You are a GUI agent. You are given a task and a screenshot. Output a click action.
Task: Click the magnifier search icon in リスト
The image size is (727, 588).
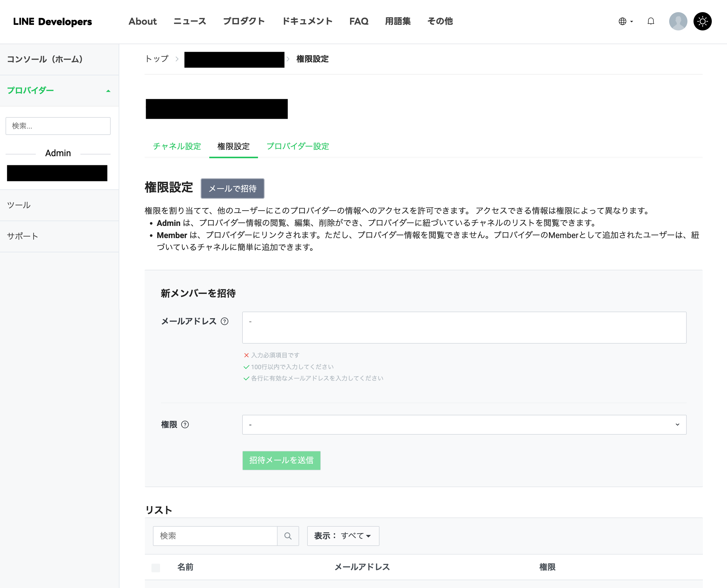[x=288, y=536]
